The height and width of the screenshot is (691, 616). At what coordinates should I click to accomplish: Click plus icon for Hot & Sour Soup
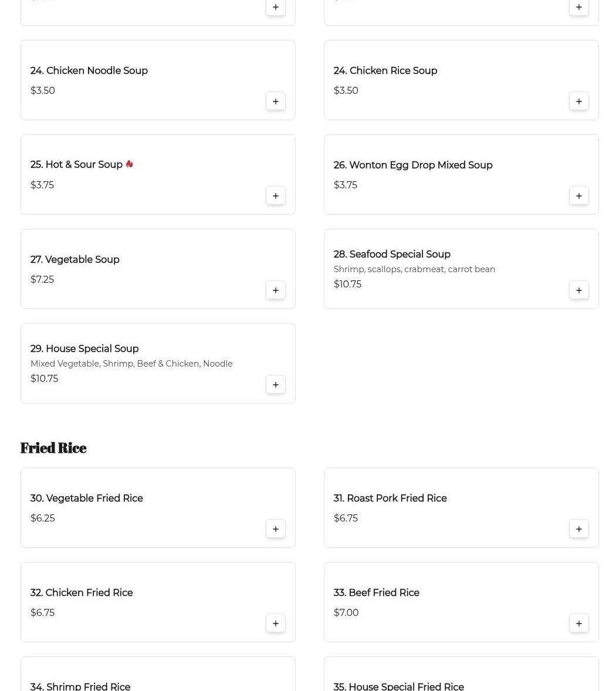(275, 195)
